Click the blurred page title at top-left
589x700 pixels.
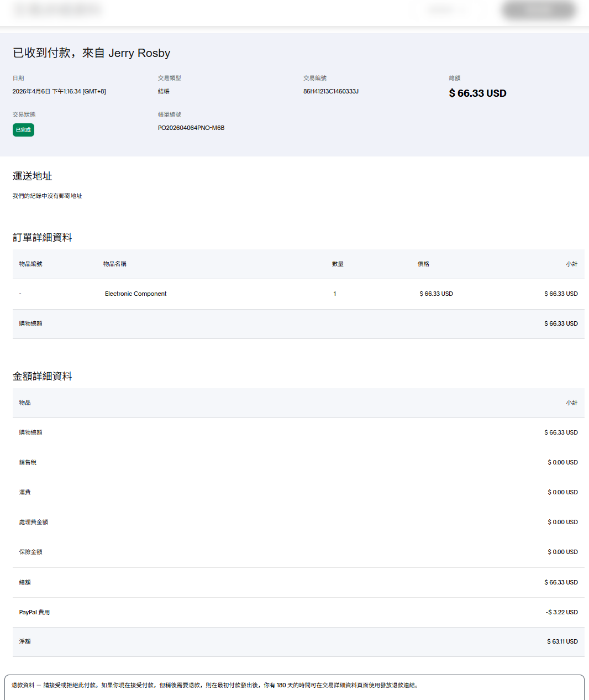click(x=57, y=10)
